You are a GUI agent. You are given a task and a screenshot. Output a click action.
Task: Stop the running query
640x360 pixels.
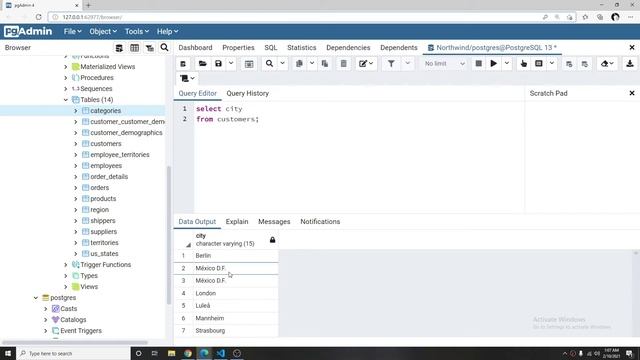click(x=478, y=64)
